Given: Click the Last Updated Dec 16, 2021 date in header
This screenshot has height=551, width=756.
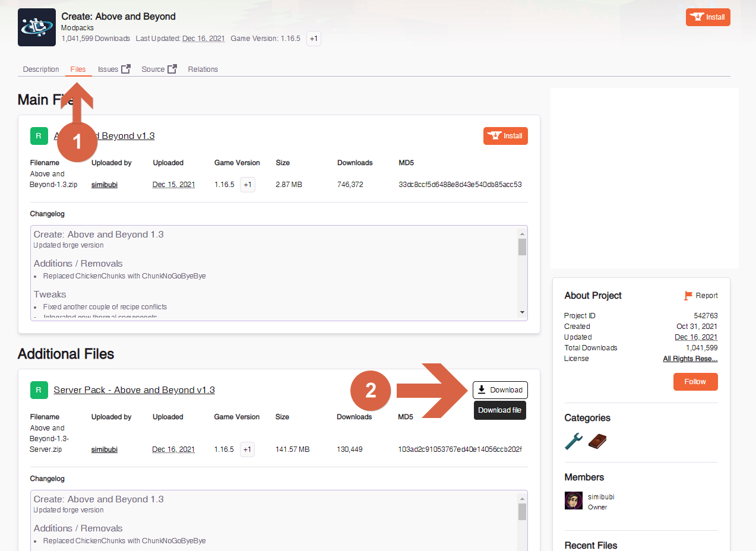Looking at the screenshot, I should click(x=204, y=39).
